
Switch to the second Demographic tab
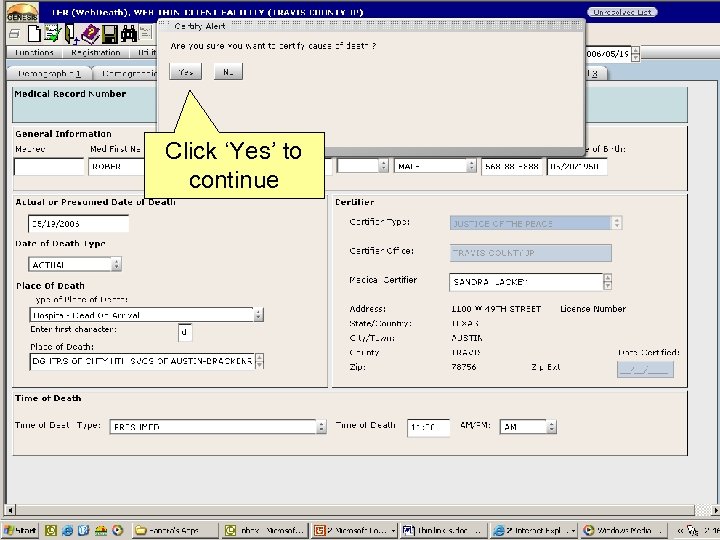click(126, 73)
